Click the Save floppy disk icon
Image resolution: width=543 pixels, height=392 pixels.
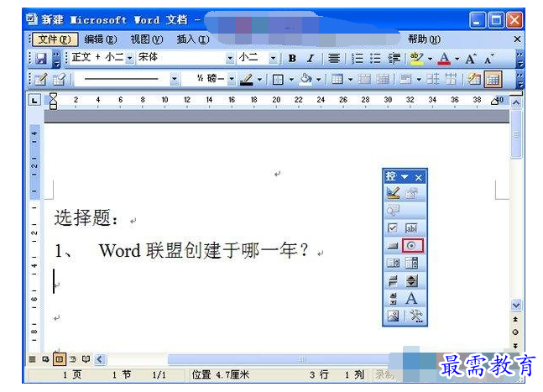41,59
